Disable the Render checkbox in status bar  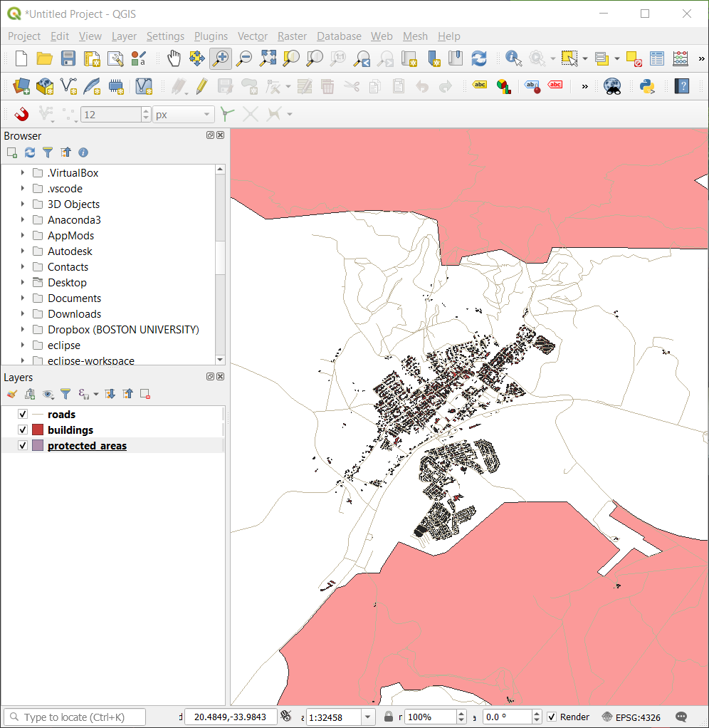(x=552, y=717)
